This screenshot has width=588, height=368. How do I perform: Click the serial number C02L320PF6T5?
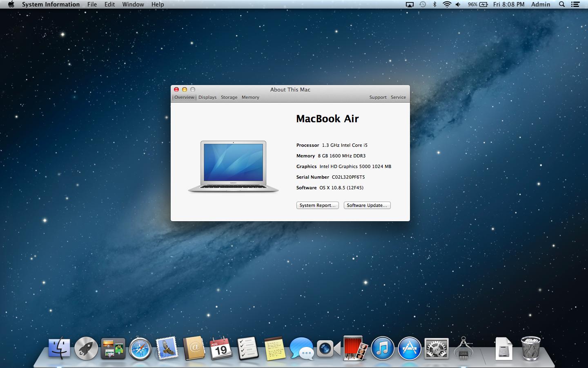click(x=348, y=177)
